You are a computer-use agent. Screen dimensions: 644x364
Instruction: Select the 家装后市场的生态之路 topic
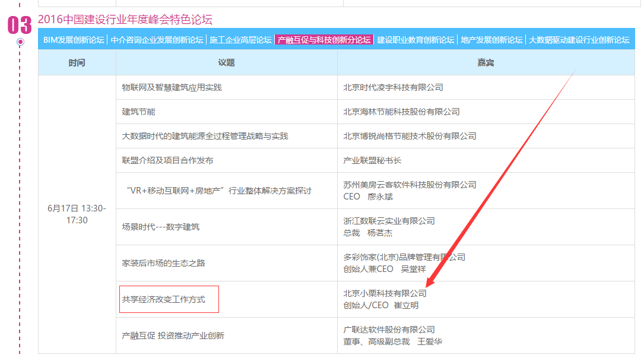pos(163,263)
